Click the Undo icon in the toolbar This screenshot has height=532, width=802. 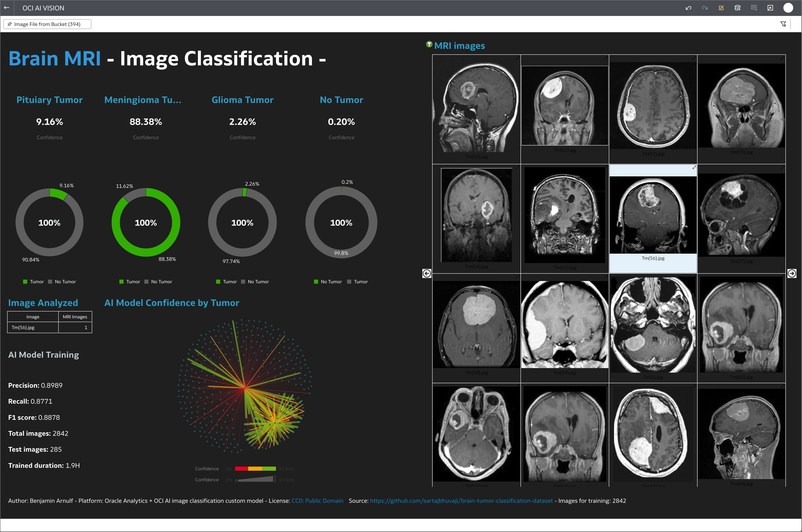pos(688,8)
